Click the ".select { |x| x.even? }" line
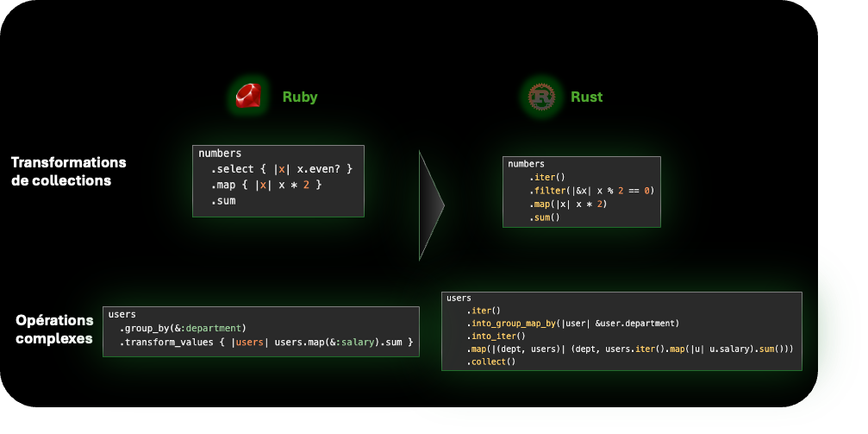The width and height of the screenshot is (868, 434). click(x=281, y=169)
